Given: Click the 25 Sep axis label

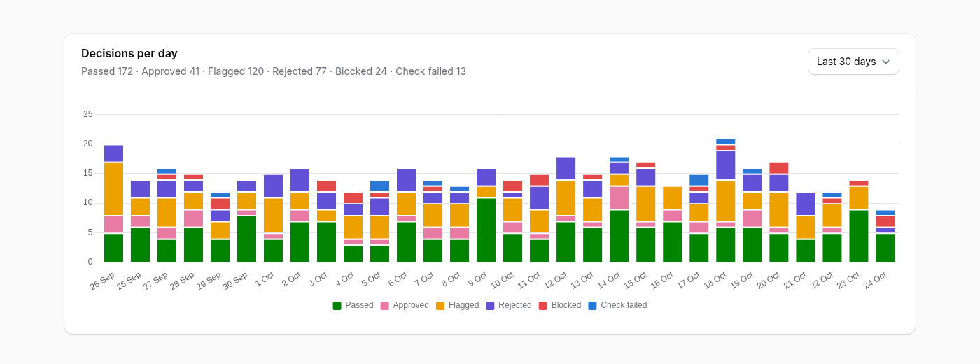Looking at the screenshot, I should pyautogui.click(x=102, y=281).
